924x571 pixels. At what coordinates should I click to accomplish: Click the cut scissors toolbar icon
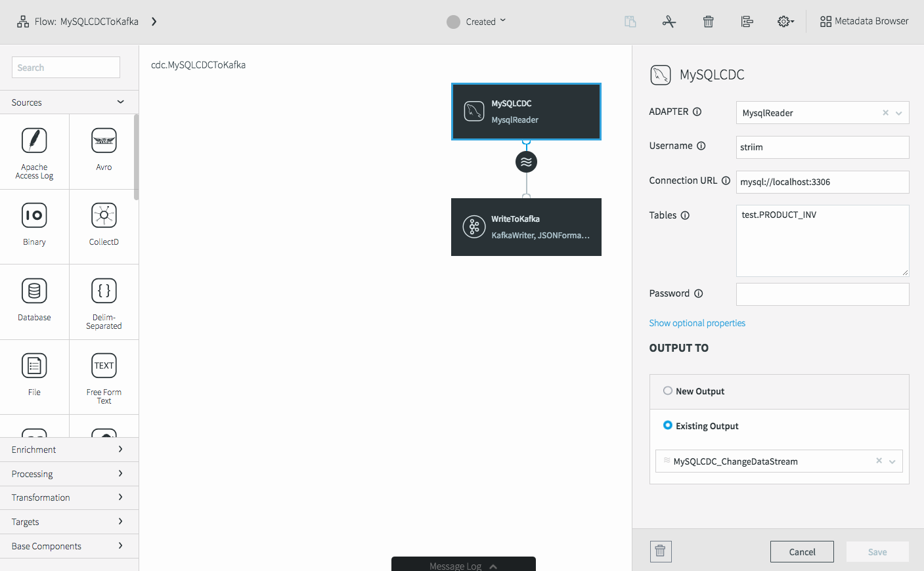pyautogui.click(x=669, y=22)
